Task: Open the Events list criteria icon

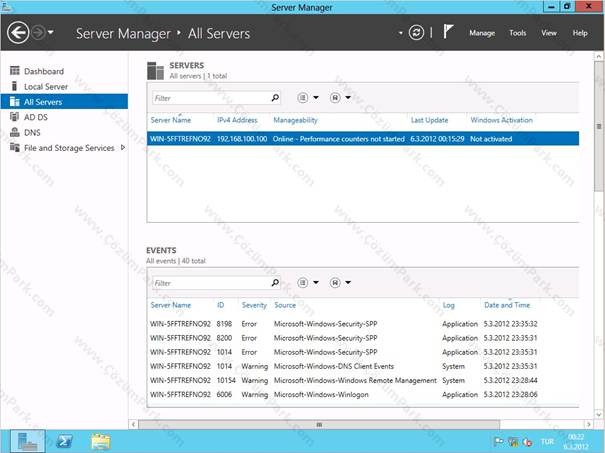Action: (302, 282)
